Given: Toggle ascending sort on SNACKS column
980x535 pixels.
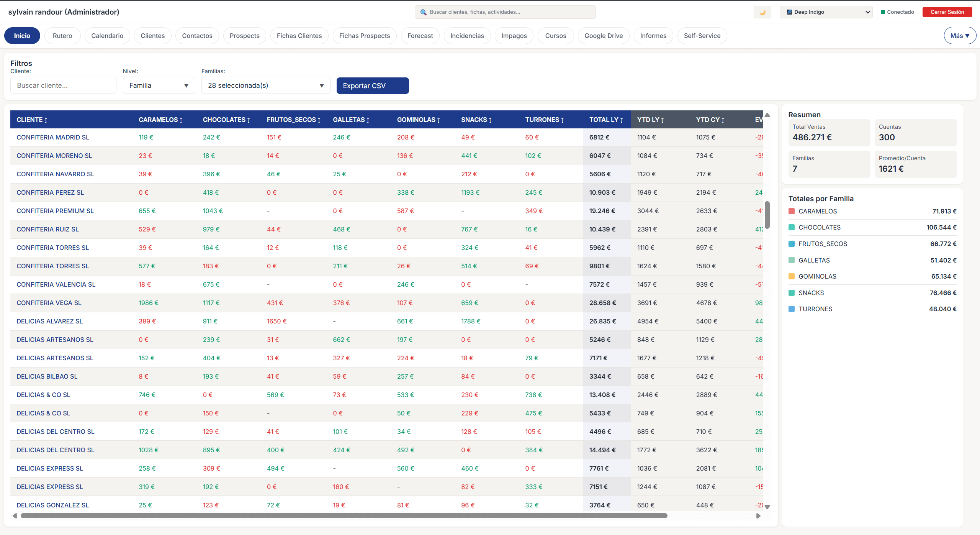Looking at the screenshot, I should [x=491, y=120].
